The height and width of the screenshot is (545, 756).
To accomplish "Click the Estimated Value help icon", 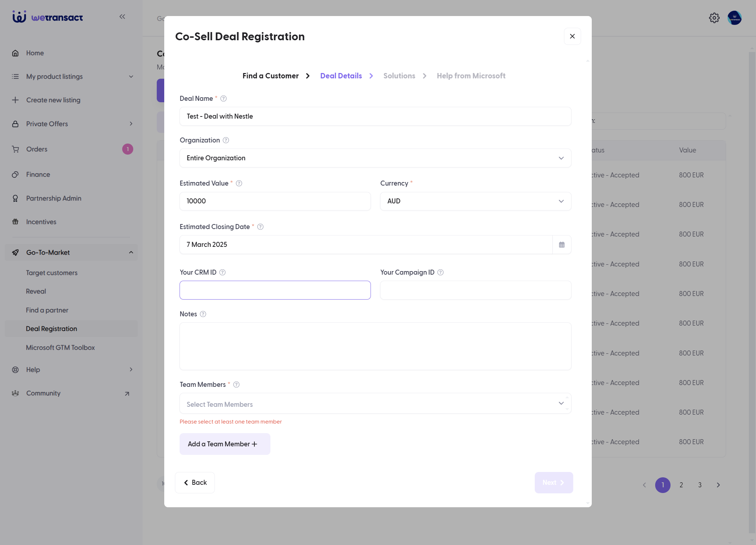I will 239,183.
